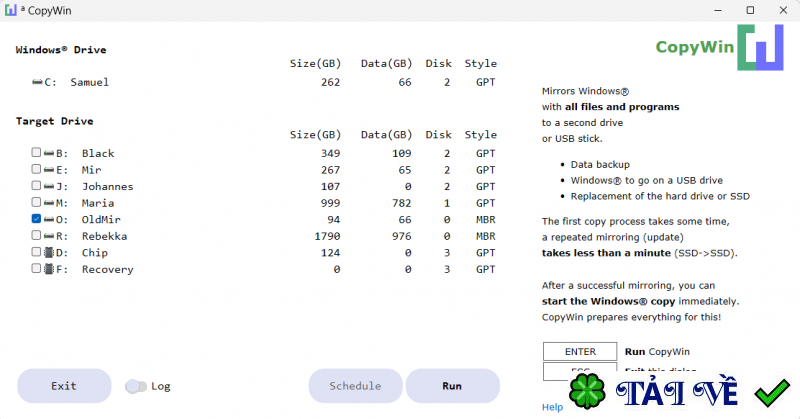Check the M: Maria target drive checkbox

(x=36, y=202)
